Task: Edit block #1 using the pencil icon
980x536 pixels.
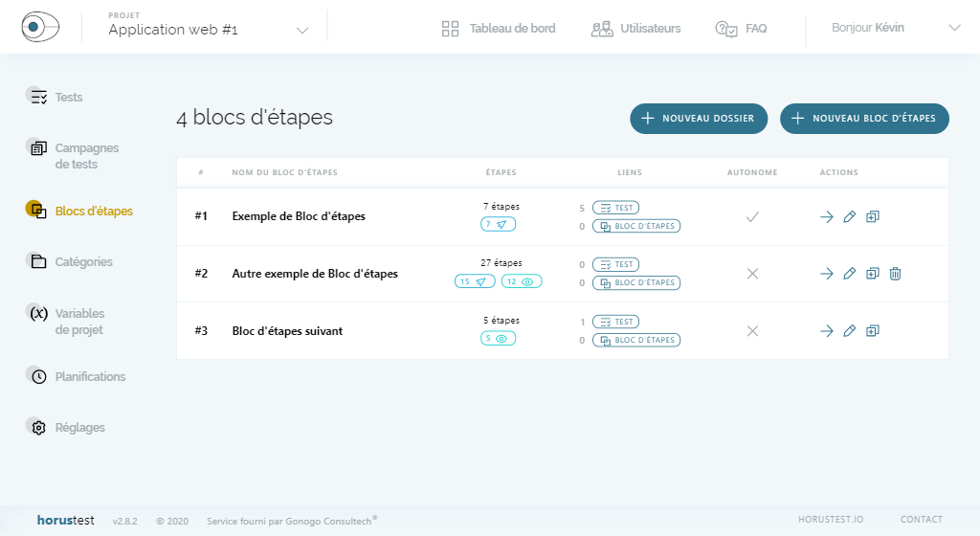Action: 849,217
